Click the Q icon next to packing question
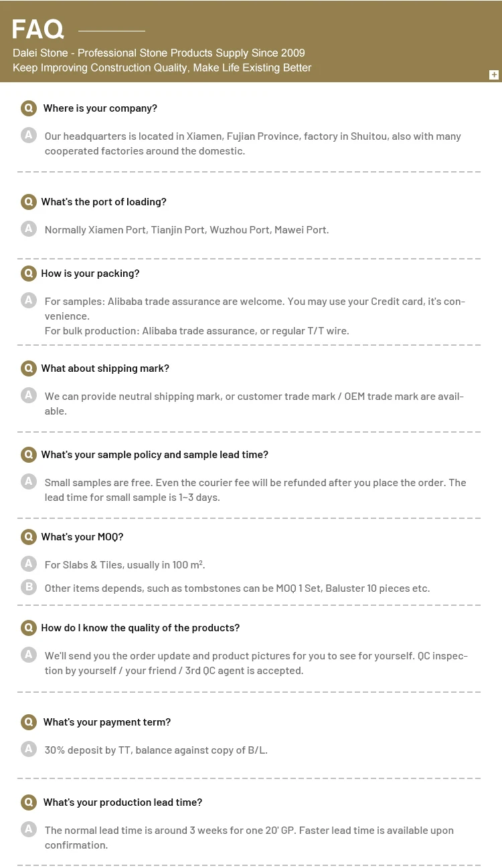Screen dimensions: 502x868 pyautogui.click(x=29, y=274)
